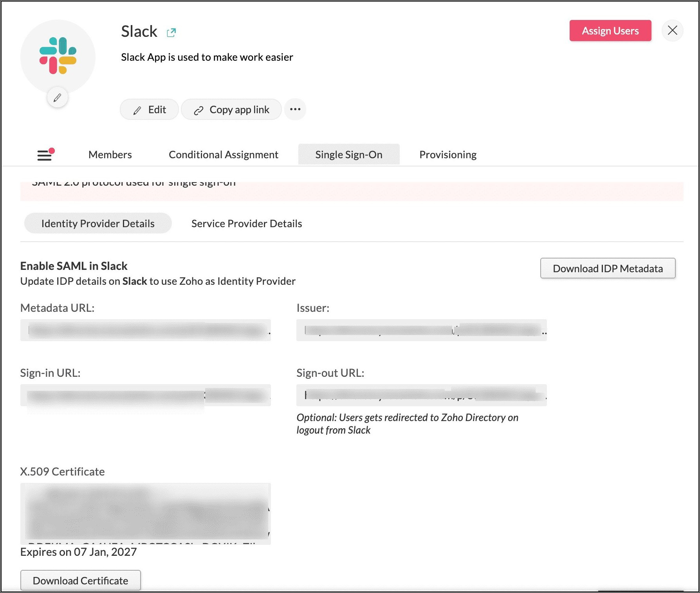This screenshot has width=700, height=593.
Task: Open the hamburger menu with red dot
Action: (x=45, y=155)
